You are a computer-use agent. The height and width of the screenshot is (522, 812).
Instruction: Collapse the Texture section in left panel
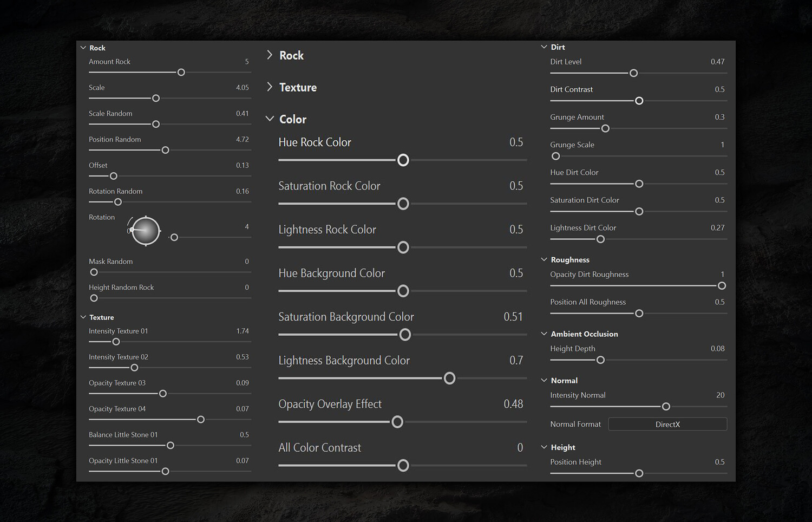pos(83,317)
